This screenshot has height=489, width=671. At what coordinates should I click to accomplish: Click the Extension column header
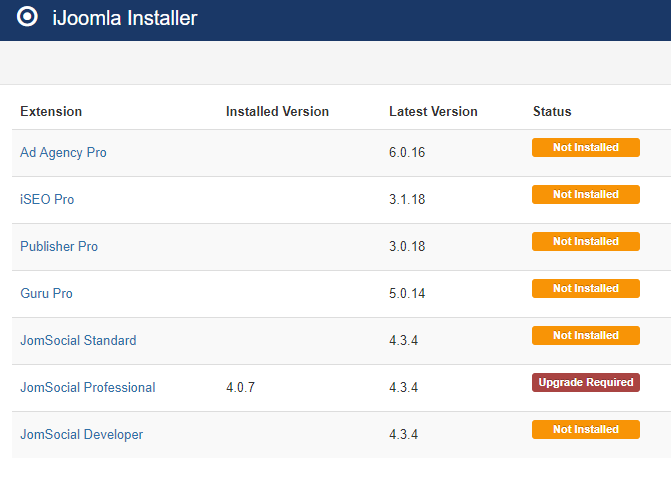[x=51, y=111]
